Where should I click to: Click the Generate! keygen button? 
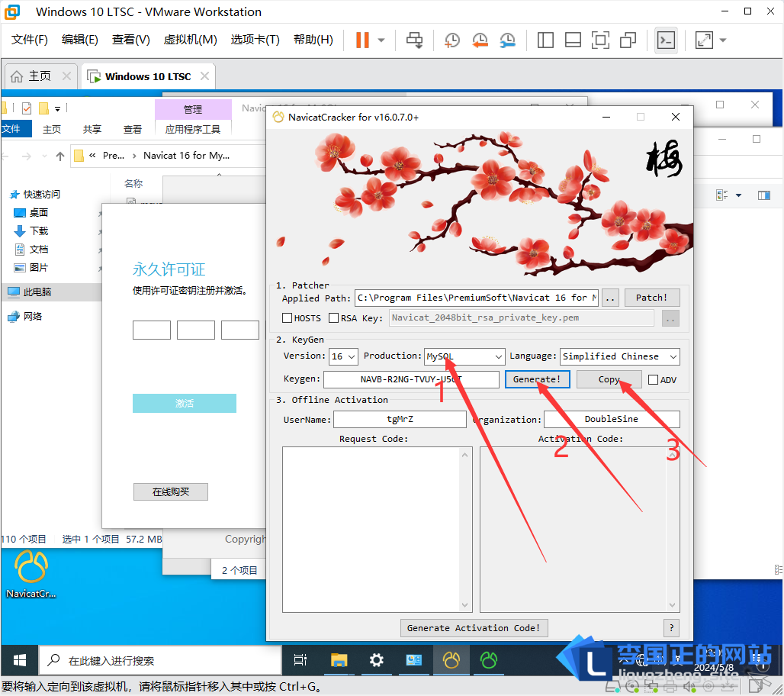pos(537,379)
